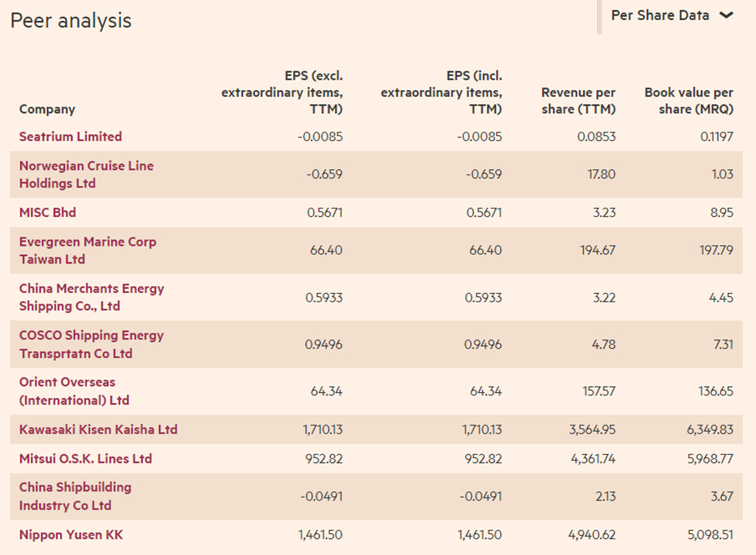Viewport: 756px width, 555px height.
Task: Open Kawasaki Kisen Kaisha Ltd link
Action: [98, 429]
